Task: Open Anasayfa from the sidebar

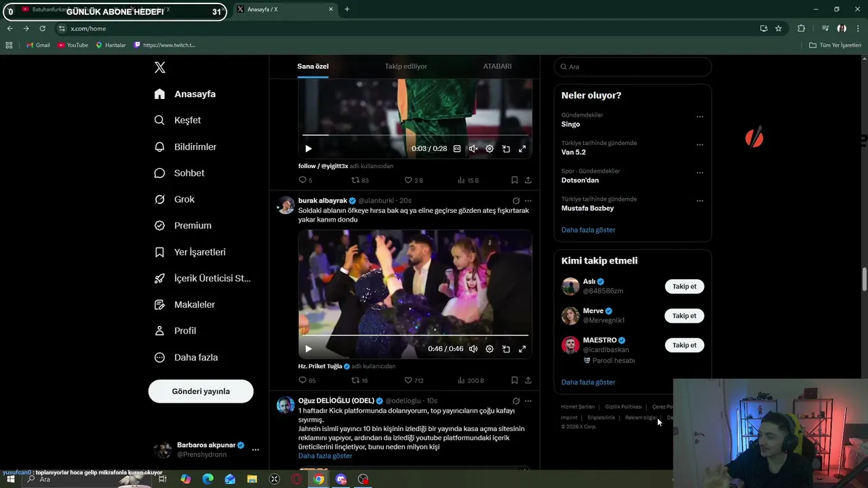Action: (185, 94)
